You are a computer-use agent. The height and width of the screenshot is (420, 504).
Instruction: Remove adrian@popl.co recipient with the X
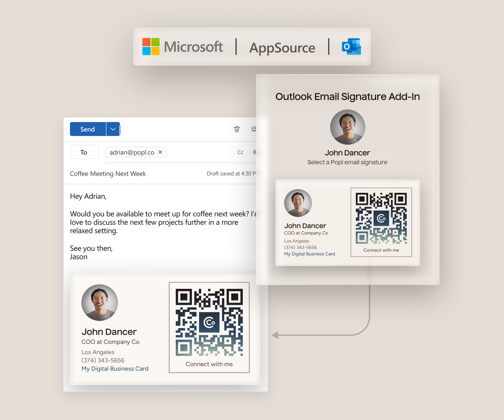coord(160,152)
